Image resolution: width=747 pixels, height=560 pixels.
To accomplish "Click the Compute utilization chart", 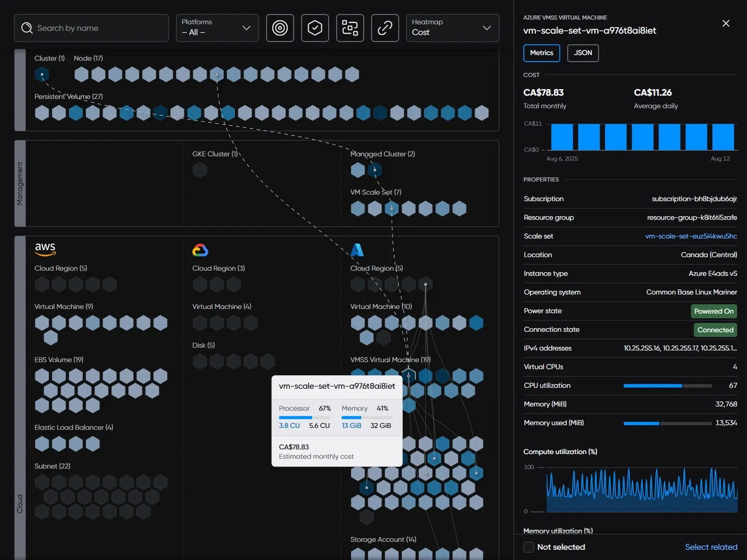I will 642,490.
